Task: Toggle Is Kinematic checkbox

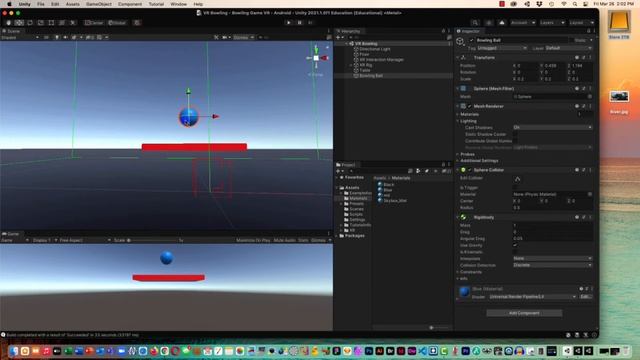Action: point(515,252)
